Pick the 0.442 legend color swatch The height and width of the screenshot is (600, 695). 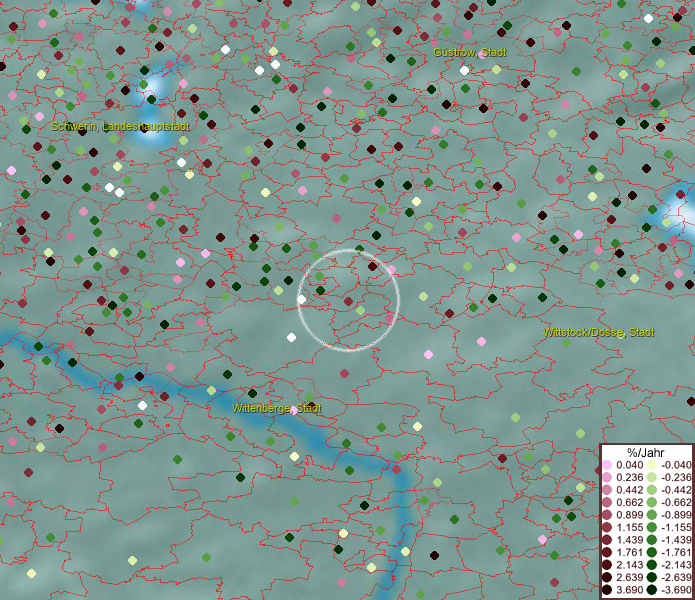[607, 490]
